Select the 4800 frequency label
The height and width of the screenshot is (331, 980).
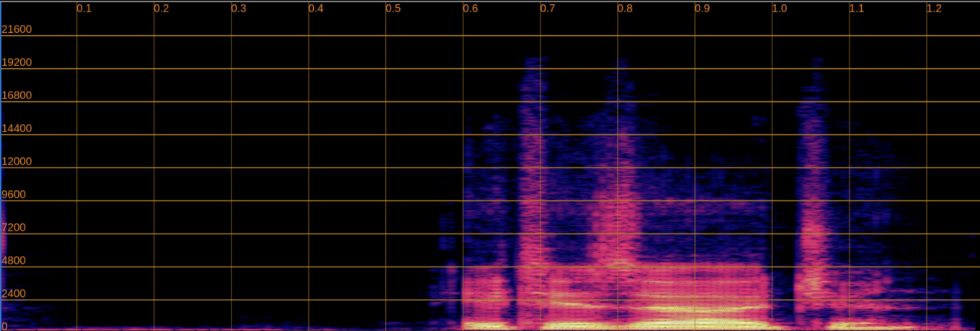coord(14,260)
